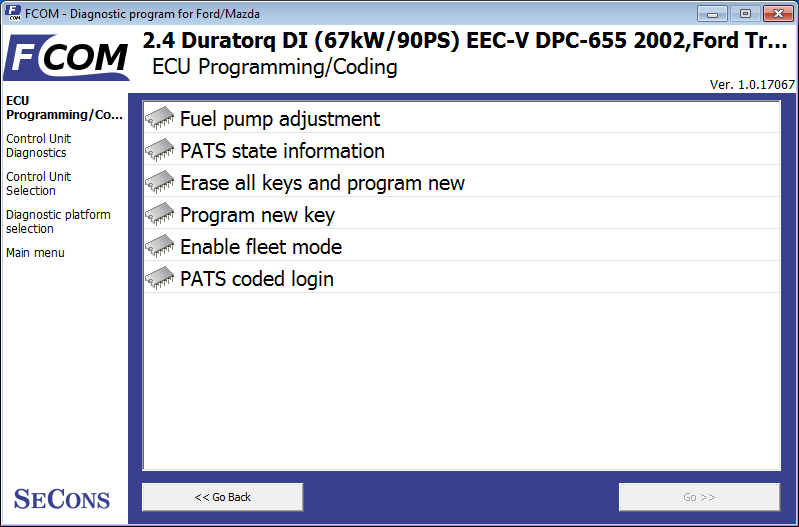Click chip icon for Erase all keys

click(160, 183)
